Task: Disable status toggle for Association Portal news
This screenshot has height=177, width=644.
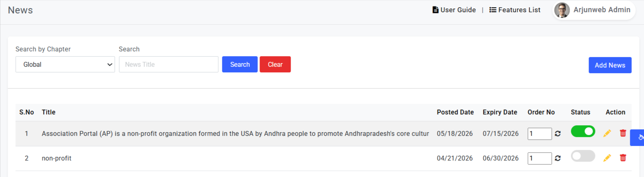Action: coord(583,131)
